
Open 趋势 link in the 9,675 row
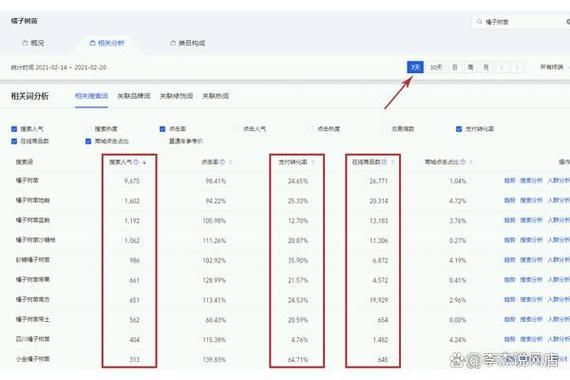click(510, 180)
